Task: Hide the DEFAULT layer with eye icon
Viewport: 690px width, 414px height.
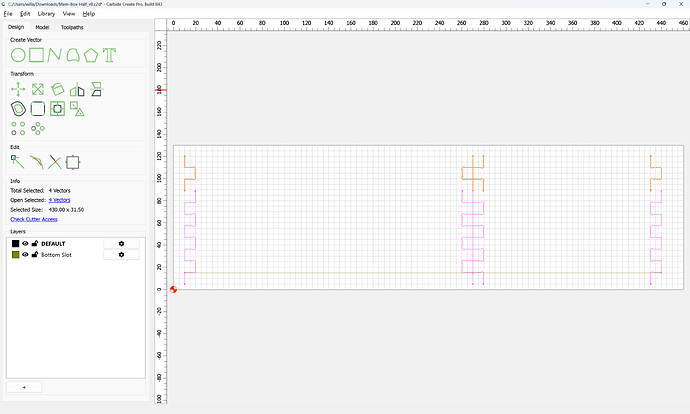Action: [x=25, y=243]
